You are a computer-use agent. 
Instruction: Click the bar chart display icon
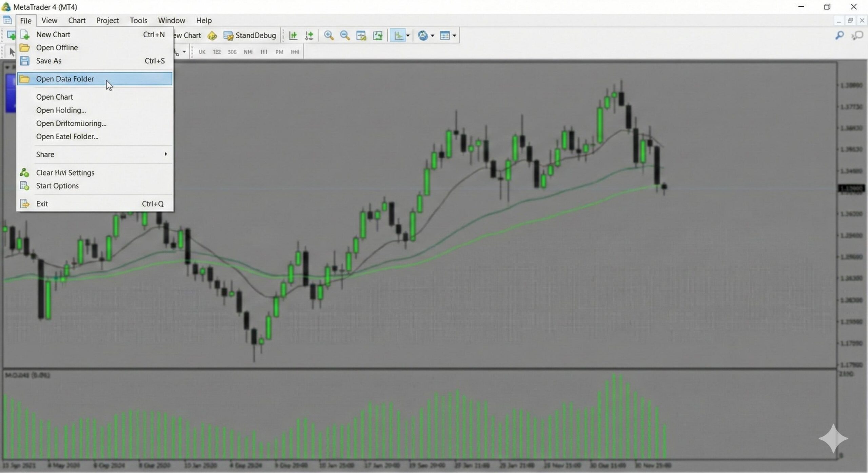[293, 35]
